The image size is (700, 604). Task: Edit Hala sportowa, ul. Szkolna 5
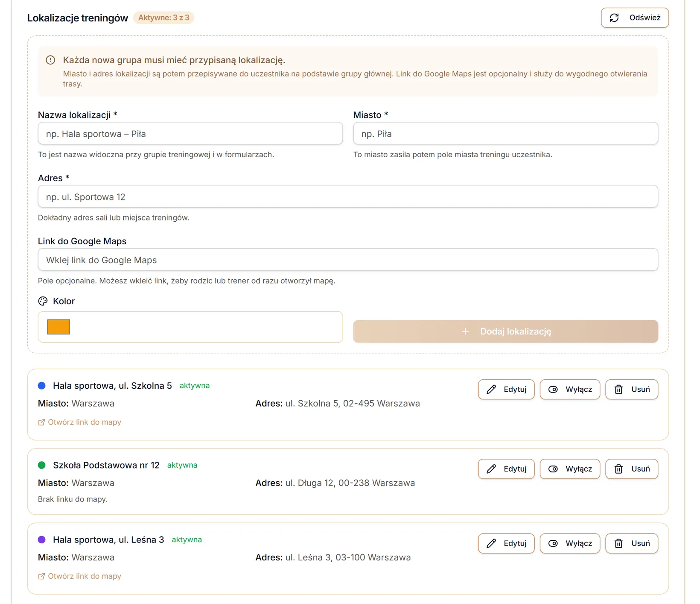[x=506, y=390]
